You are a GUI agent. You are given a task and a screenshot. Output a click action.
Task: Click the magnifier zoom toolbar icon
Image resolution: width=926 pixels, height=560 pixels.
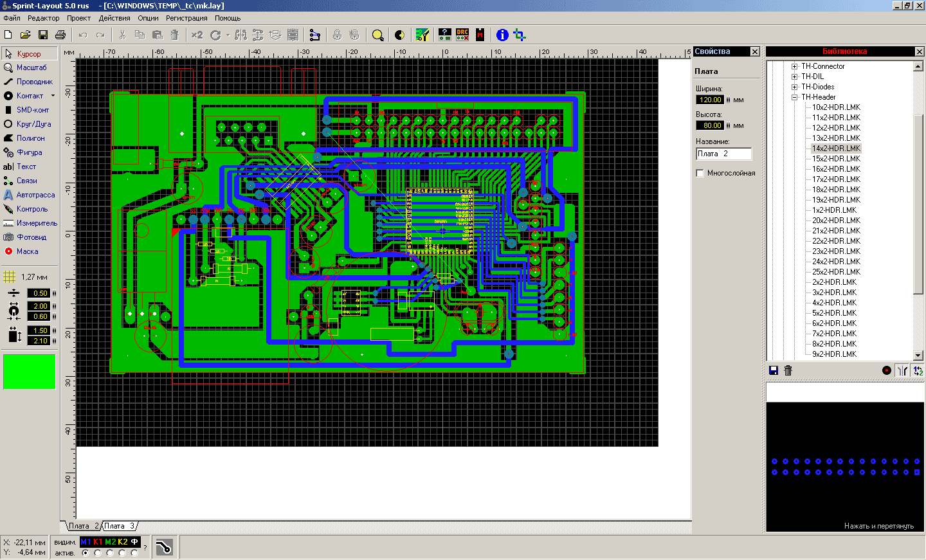tap(378, 35)
